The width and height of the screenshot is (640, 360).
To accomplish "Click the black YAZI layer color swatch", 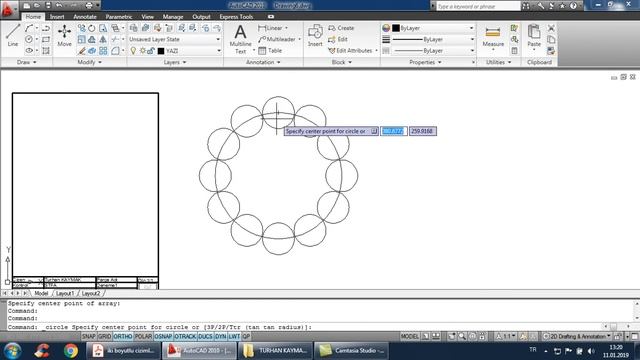I will (x=161, y=51).
